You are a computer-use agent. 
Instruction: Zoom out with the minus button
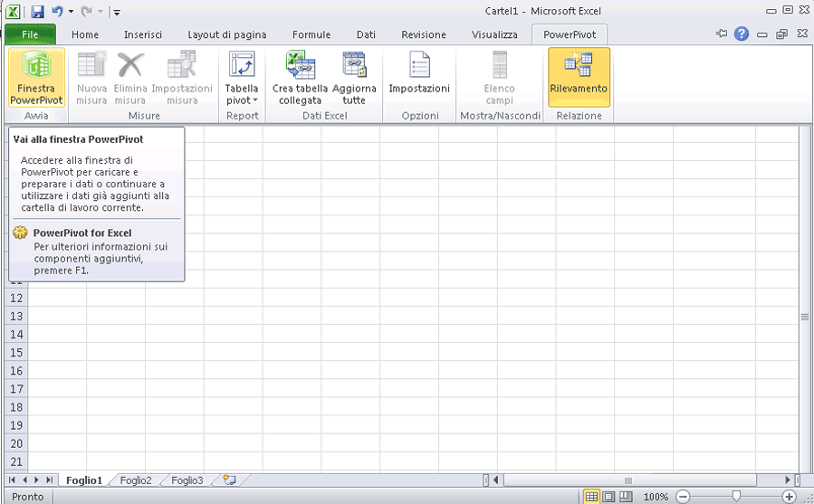click(x=684, y=497)
